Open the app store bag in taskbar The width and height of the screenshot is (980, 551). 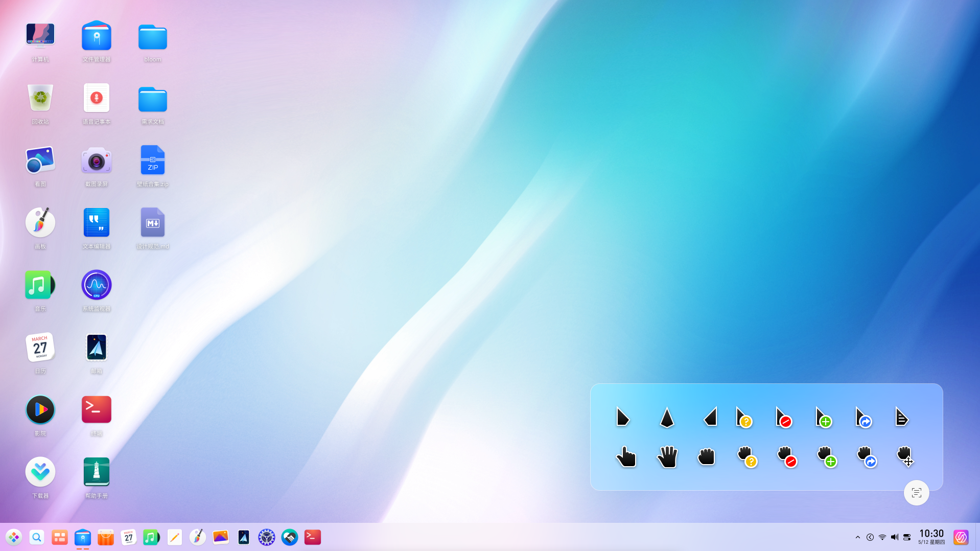click(x=106, y=537)
